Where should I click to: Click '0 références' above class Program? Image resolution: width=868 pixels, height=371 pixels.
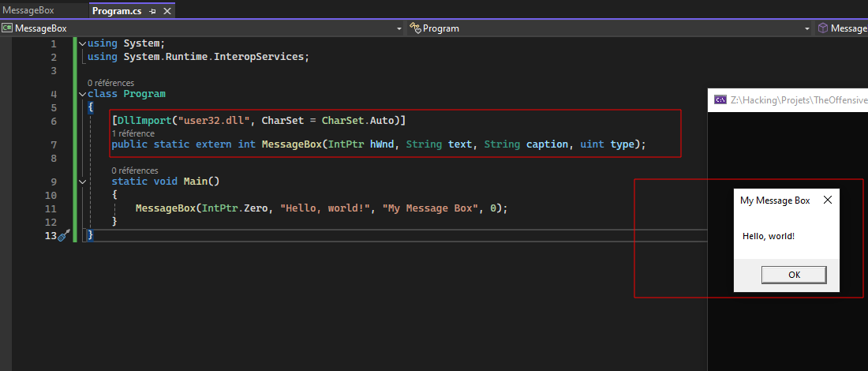pos(110,83)
